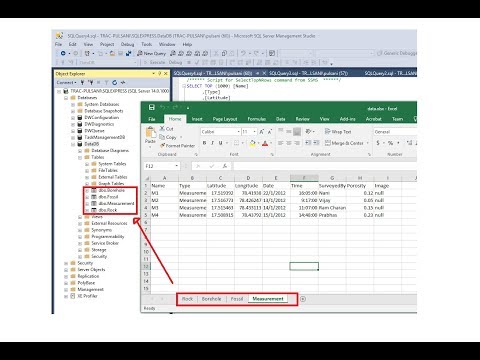Image resolution: width=480 pixels, height=360 pixels.
Task: Click the Copy icon in Excel ribbon
Action: [x=162, y=137]
